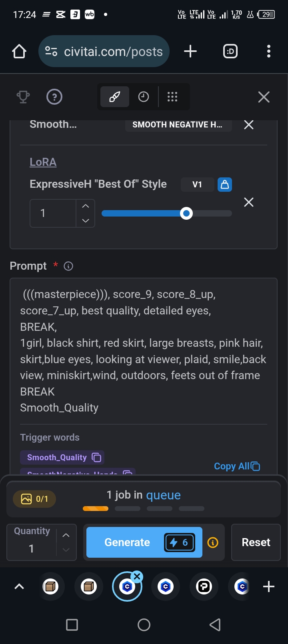Remove the Smooth Negative Hands embedding
This screenshot has height=644, width=288.
click(249, 125)
